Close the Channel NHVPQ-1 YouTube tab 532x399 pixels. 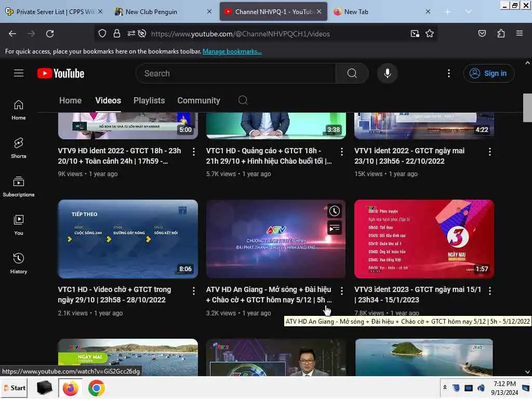pos(319,11)
